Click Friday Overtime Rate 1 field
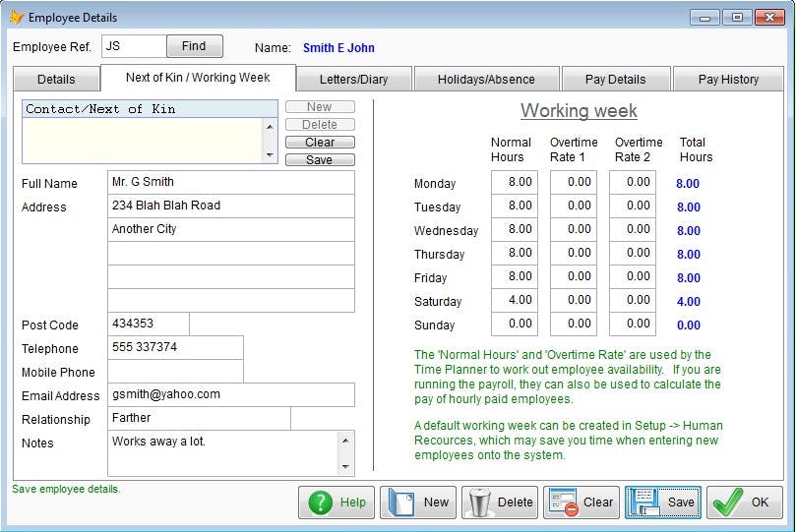The image size is (796, 532). pyautogui.click(x=574, y=276)
